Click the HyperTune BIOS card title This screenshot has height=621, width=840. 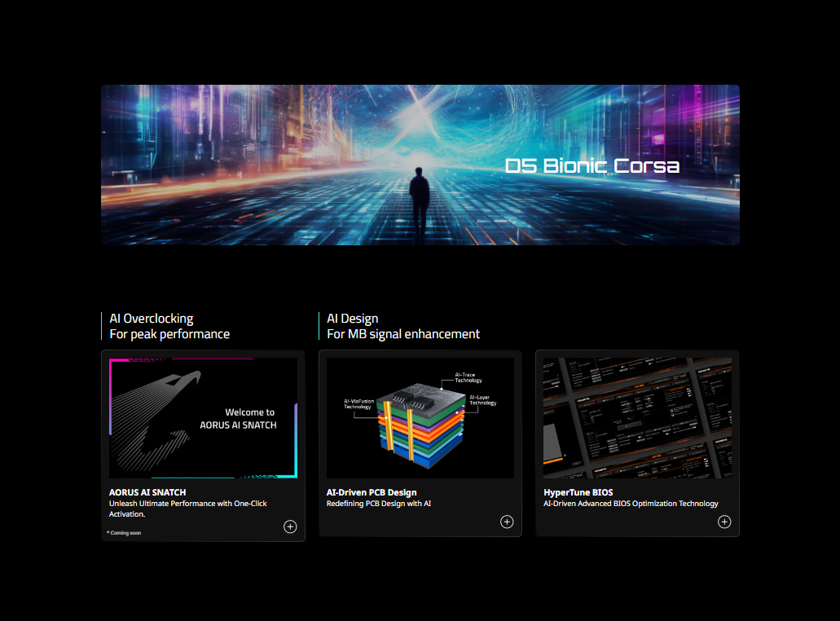pos(578,492)
